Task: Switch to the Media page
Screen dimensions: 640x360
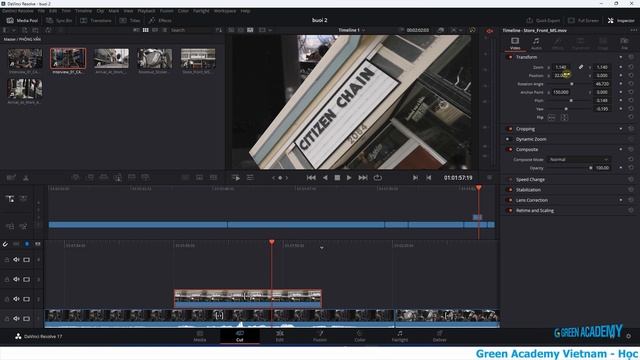Action: coord(200,336)
